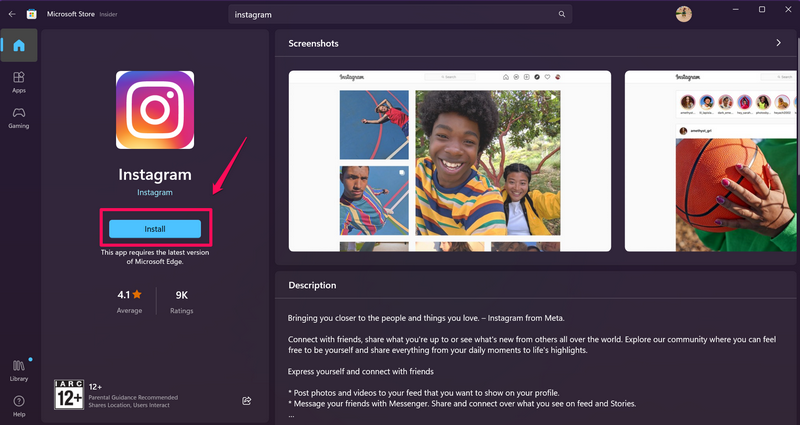Open the Library in sidebar
This screenshot has height=425, width=800.
tap(19, 368)
